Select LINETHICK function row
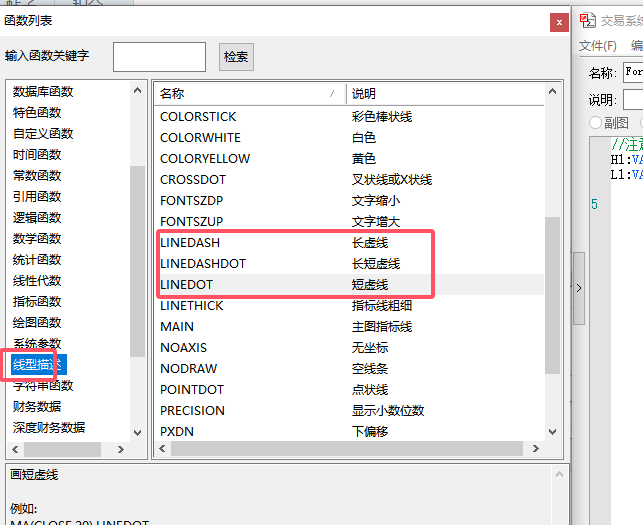 coord(349,306)
